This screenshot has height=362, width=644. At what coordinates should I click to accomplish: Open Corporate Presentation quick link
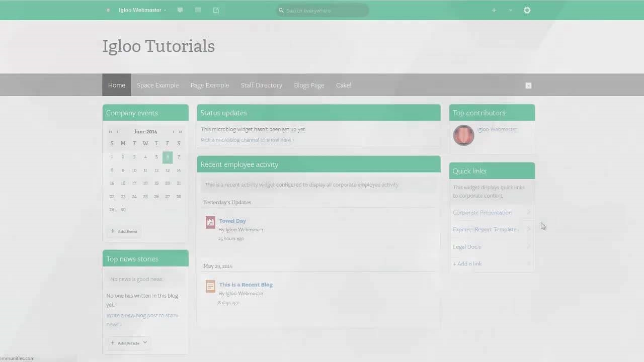coord(482,213)
